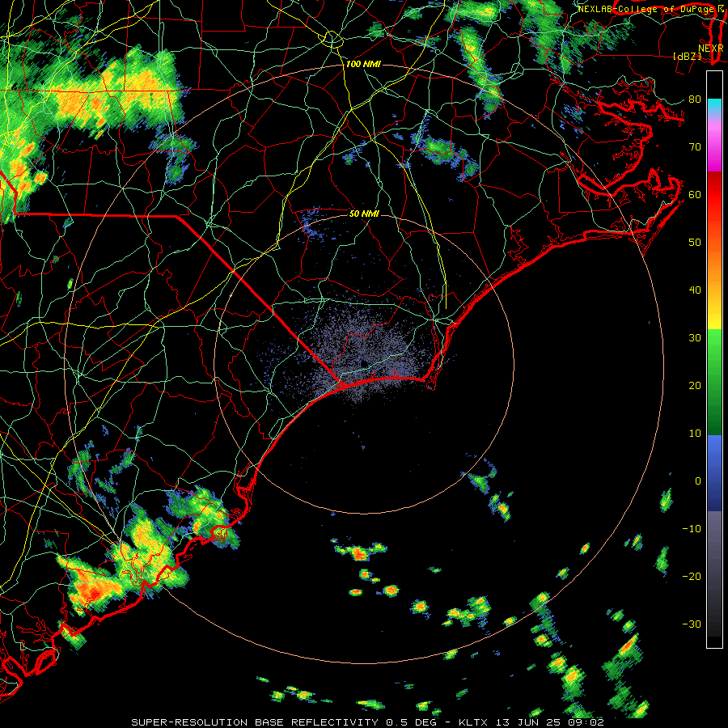Click the 10 value on dBZ scale

(x=695, y=434)
